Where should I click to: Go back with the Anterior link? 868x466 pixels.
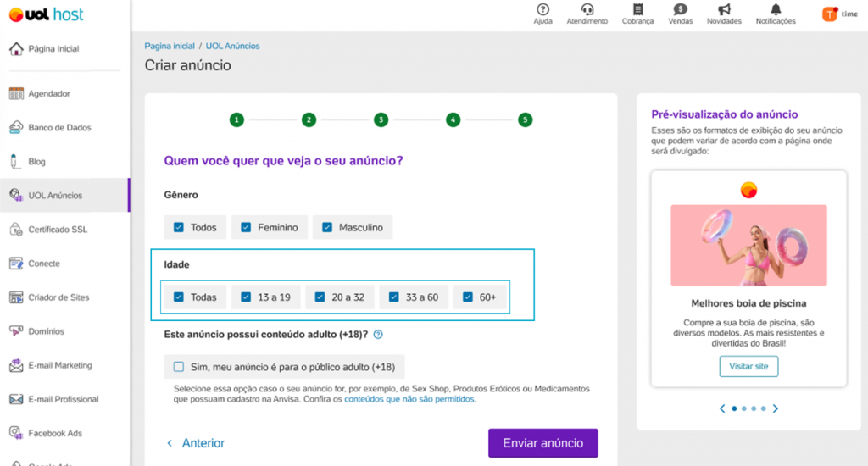click(x=196, y=443)
